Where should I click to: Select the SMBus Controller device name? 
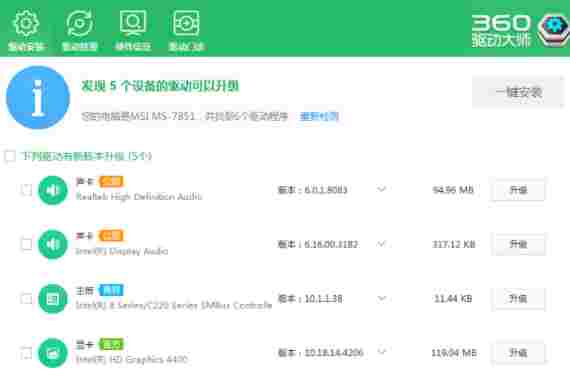pyautogui.click(x=174, y=305)
